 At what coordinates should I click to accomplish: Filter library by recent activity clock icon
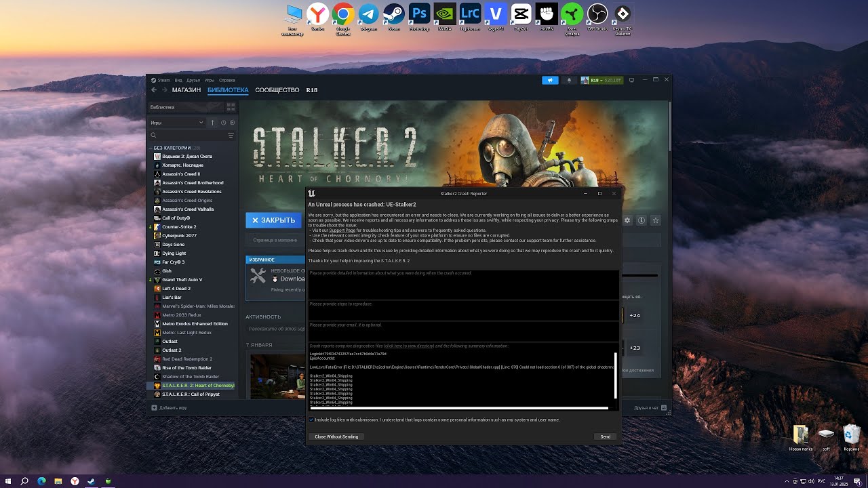(223, 123)
